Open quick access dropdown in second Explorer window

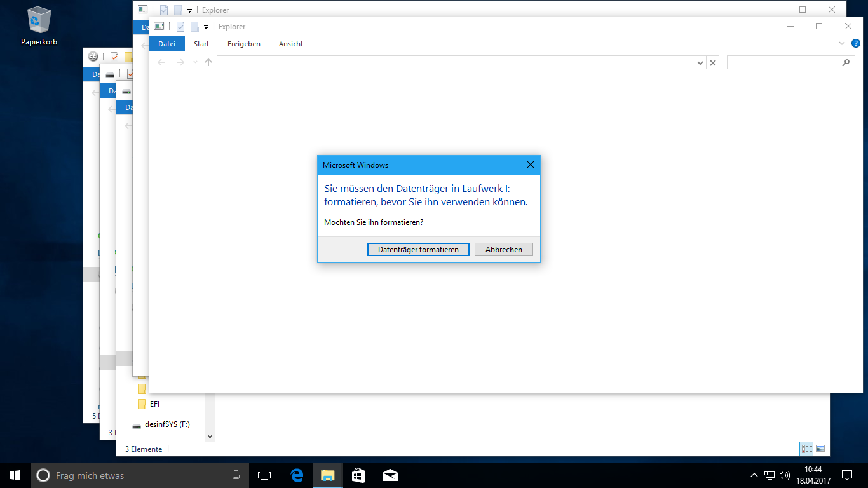click(x=189, y=11)
